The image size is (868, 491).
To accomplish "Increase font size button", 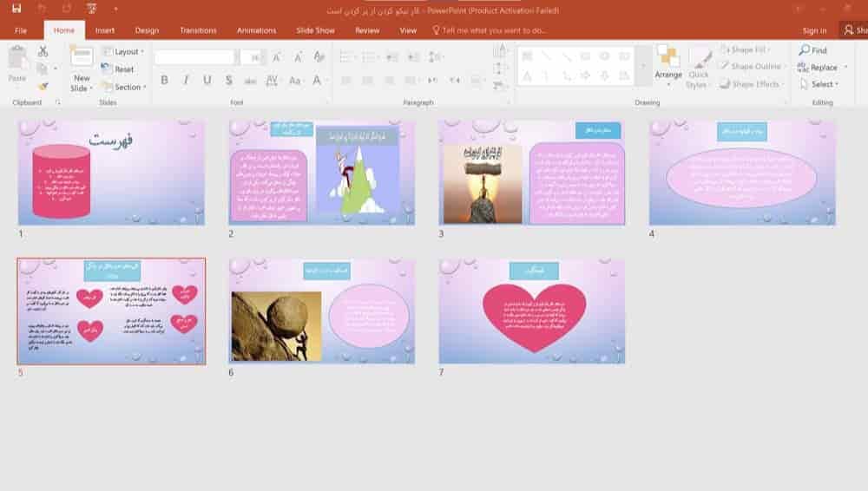I will tap(276, 57).
